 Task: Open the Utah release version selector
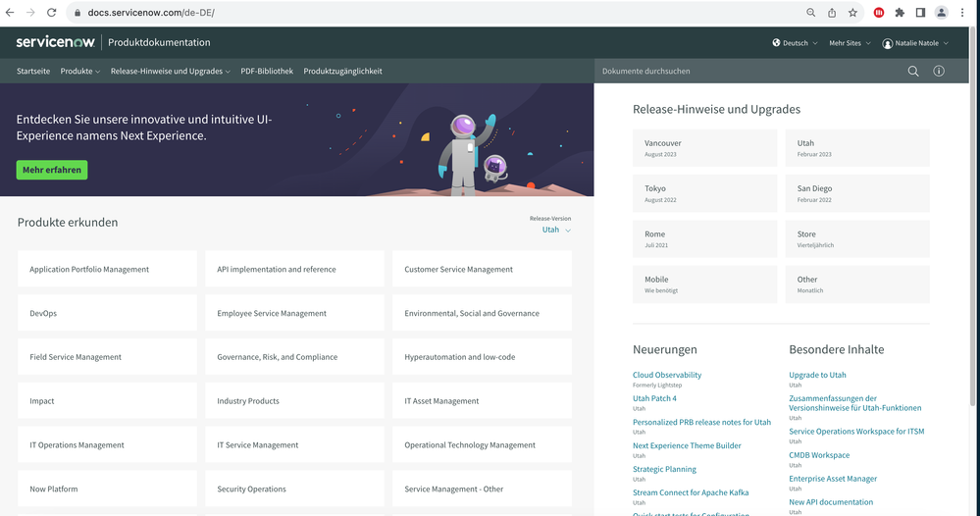(555, 230)
